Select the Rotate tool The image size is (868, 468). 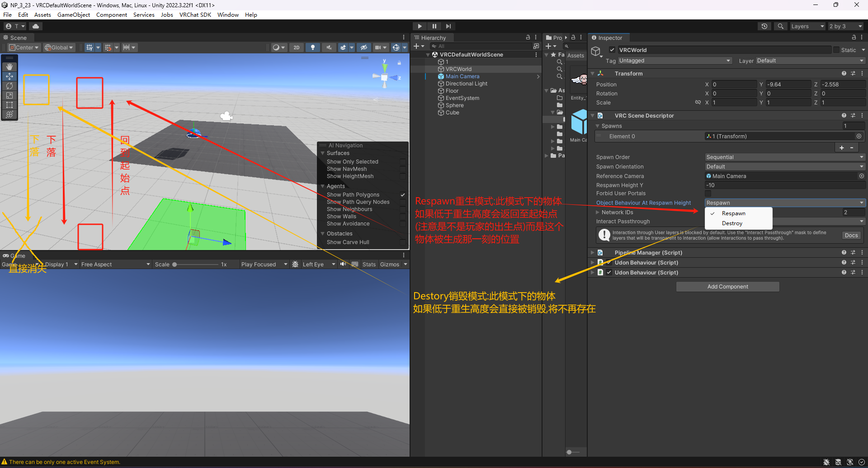point(9,86)
